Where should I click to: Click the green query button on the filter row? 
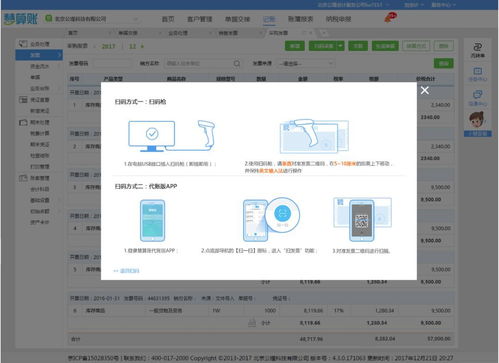(x=443, y=63)
